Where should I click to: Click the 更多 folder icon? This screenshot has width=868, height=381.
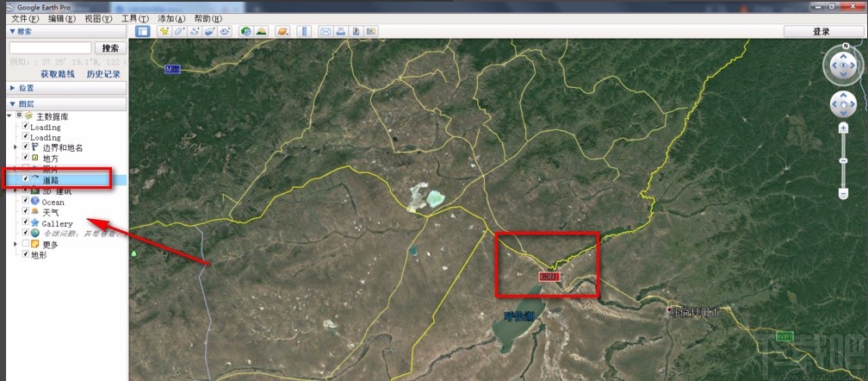34,244
